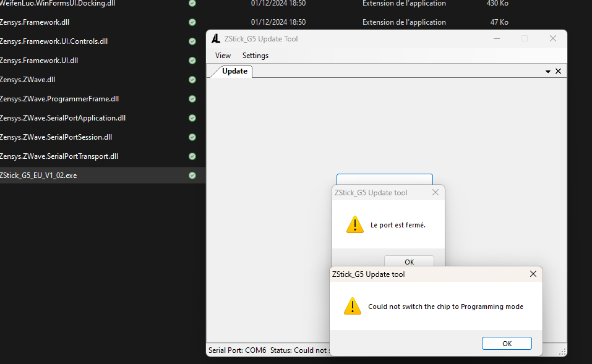
Task: Click 'Extension de l'application' type of Zensys.Framework.dll
Action: (404, 22)
